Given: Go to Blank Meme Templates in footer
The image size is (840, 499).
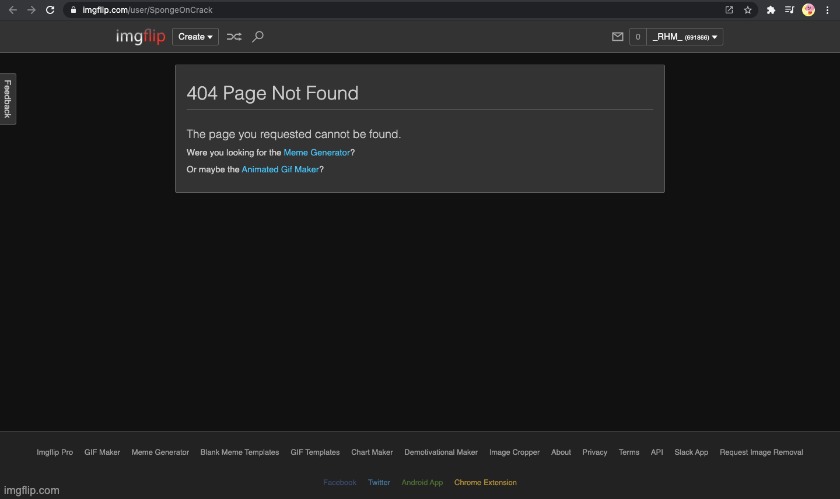Looking at the screenshot, I should 239,452.
